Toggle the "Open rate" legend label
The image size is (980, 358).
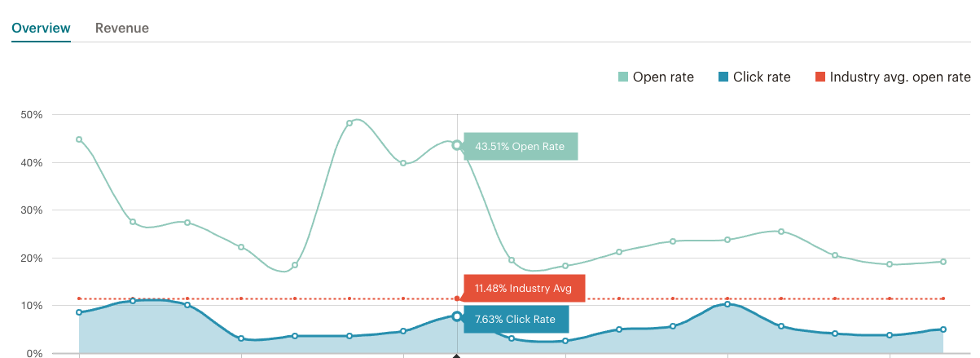(663, 77)
